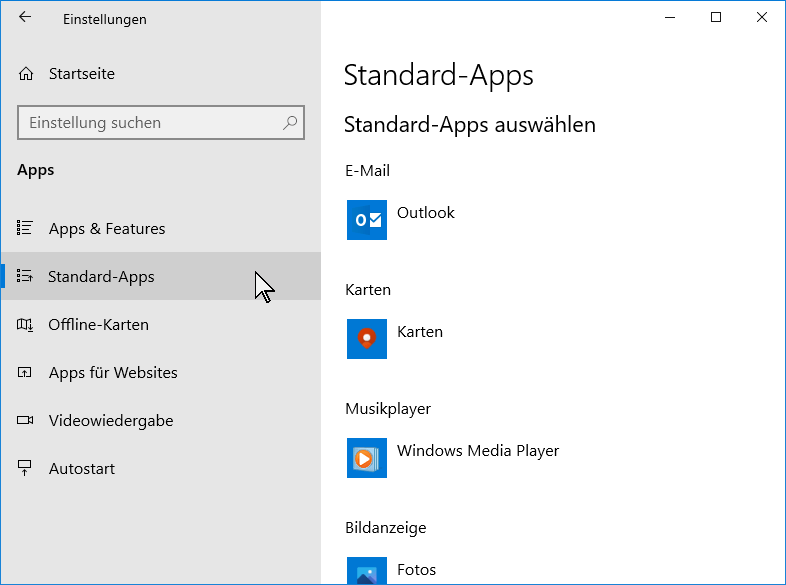
Task: Minimize the Einstellungen window
Action: tap(670, 18)
